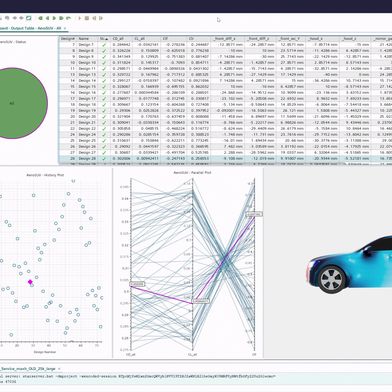Click the green status checkmark for Design 18
The image size is (392, 392).
pos(104,105)
